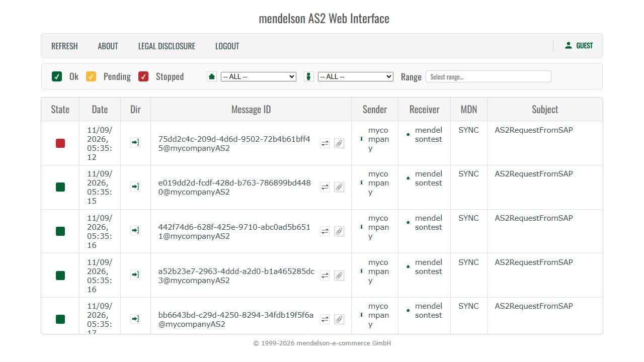Click the State column header
Viewport: 644px width, 362px height.
60,109
